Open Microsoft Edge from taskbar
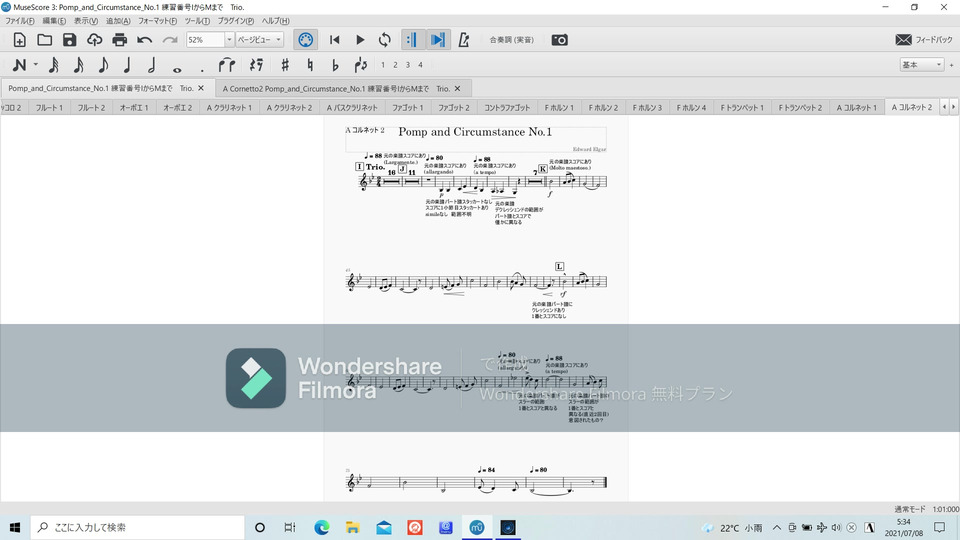This screenshot has width=960, height=540. (321, 527)
